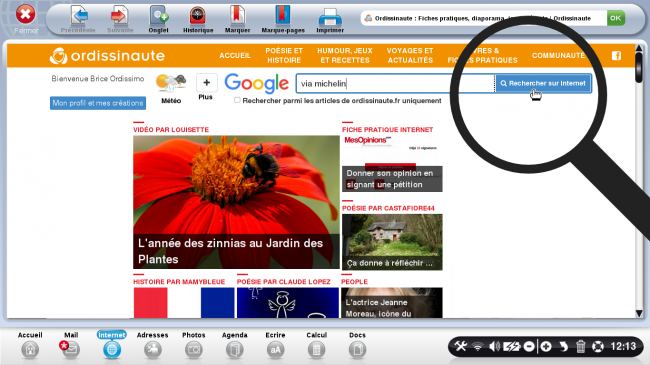650x365 pixels.
Task: Click the volume speaker icon
Action: 494,346
